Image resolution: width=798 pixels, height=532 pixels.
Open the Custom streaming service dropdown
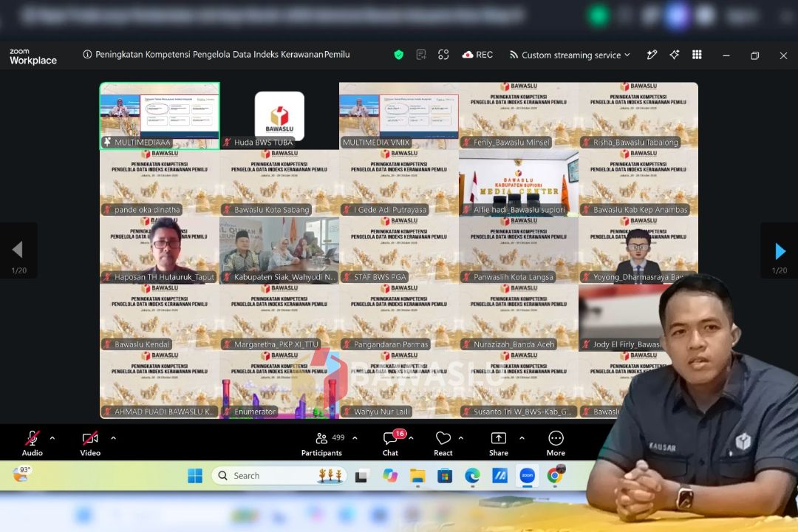(570, 55)
